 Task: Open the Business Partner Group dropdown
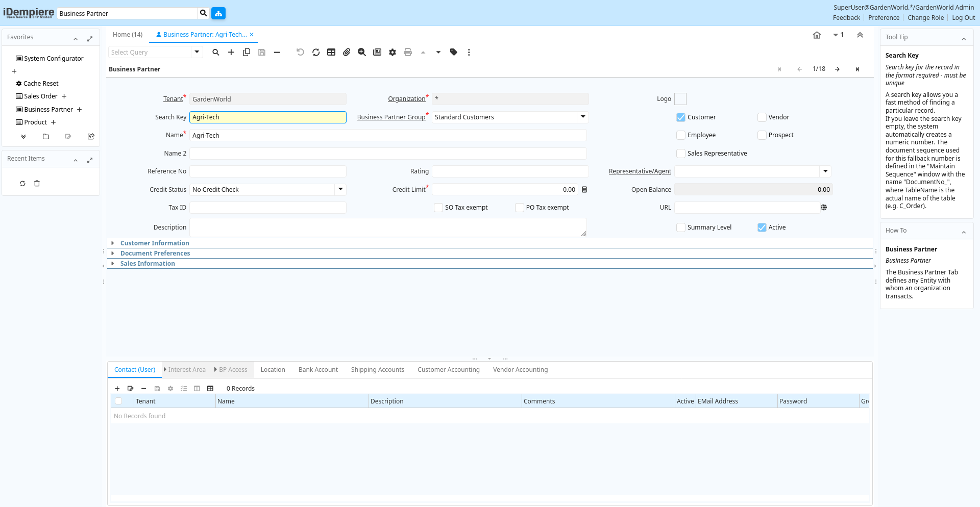point(583,117)
